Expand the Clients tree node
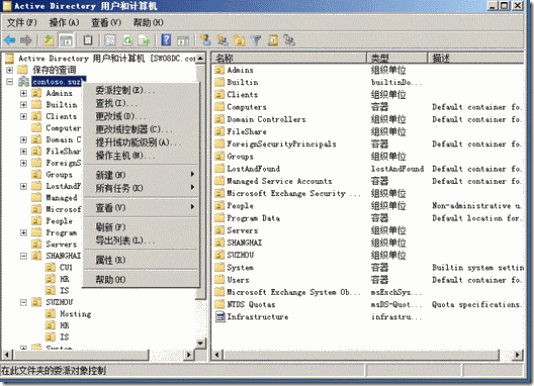 click(23, 116)
